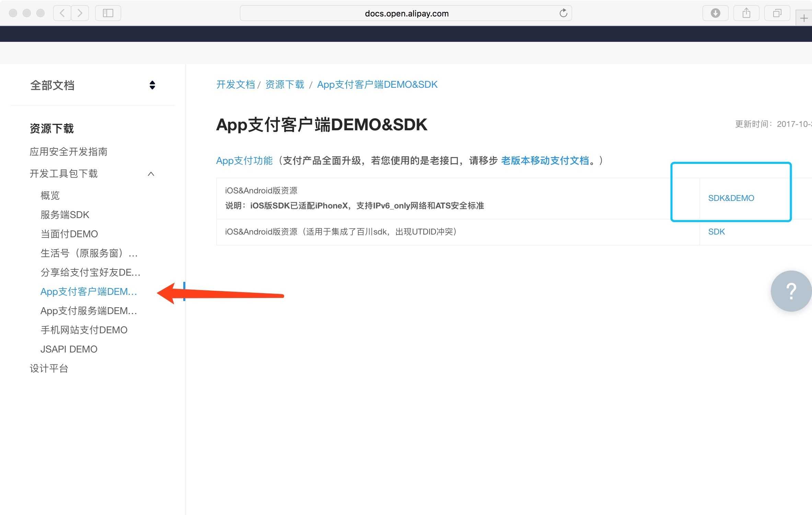Select App支付客户端DEM... in the sidebar
812x515 pixels.
(x=89, y=291)
